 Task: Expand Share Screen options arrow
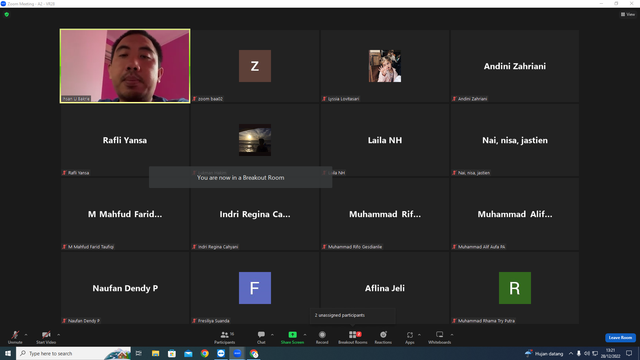(x=305, y=335)
